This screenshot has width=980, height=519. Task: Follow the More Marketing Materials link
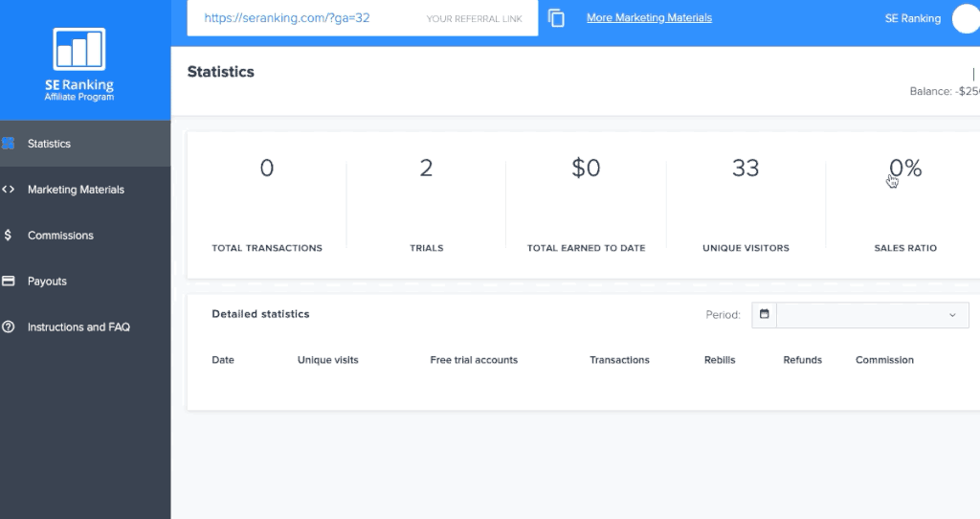coord(649,18)
